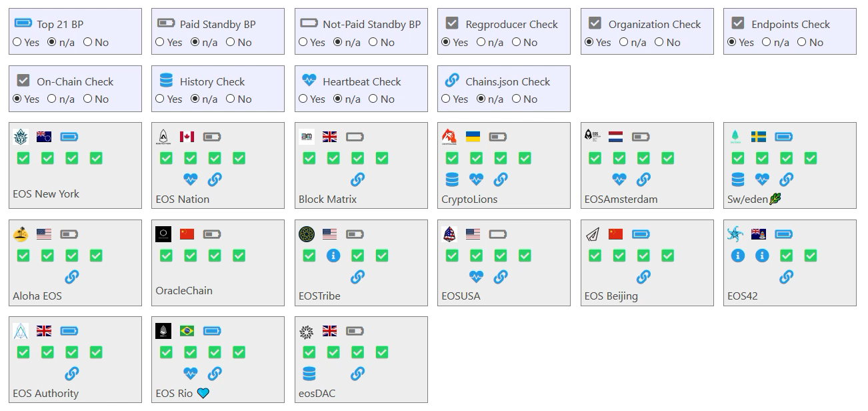This screenshot has height=411, width=868.
Task: Open the EOS Nation producer name
Action: [183, 199]
